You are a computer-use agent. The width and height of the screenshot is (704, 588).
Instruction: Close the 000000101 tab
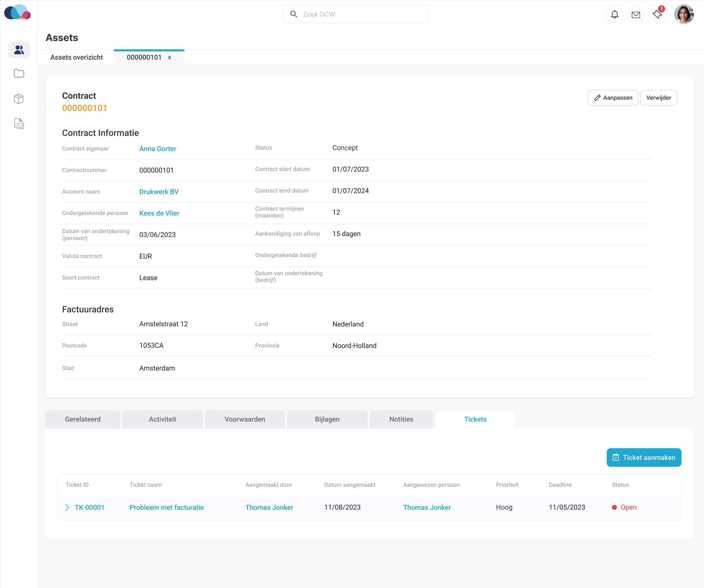(x=170, y=58)
